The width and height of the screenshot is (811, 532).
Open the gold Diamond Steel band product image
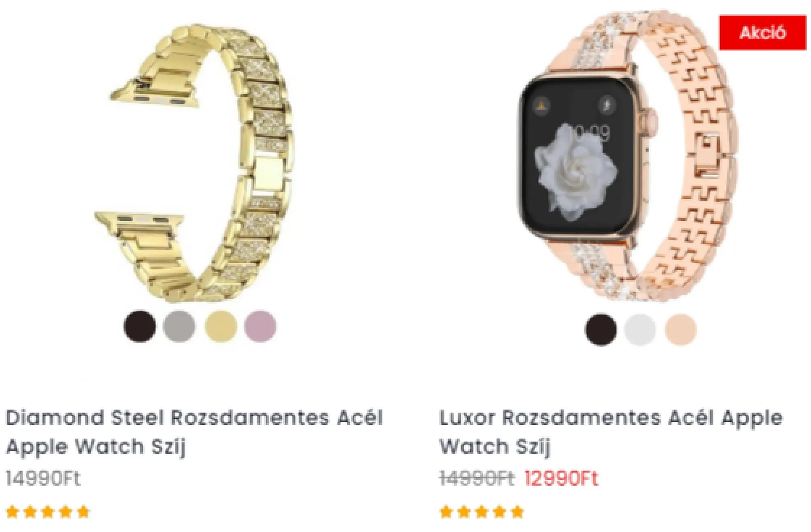(198, 163)
